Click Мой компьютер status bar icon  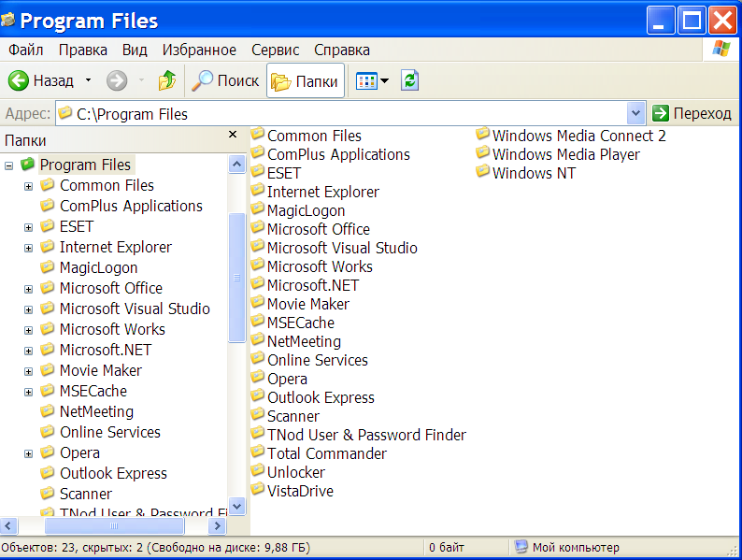coord(521,547)
